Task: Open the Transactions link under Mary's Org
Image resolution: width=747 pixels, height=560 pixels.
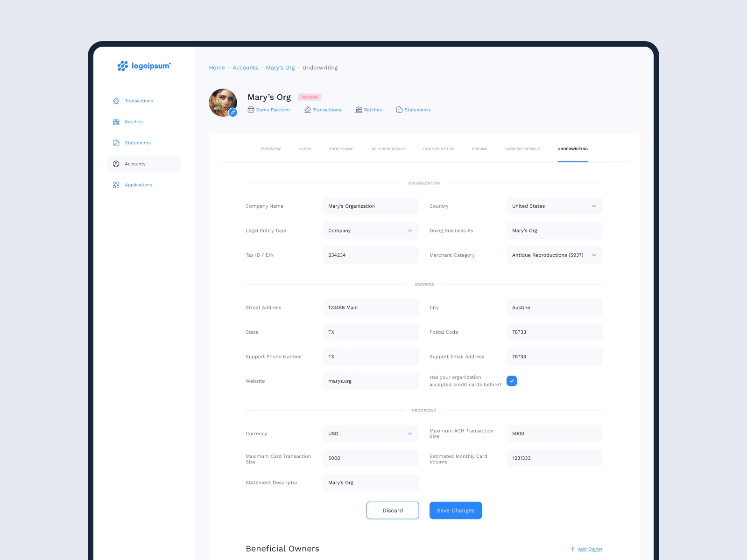Action: [x=327, y=110]
